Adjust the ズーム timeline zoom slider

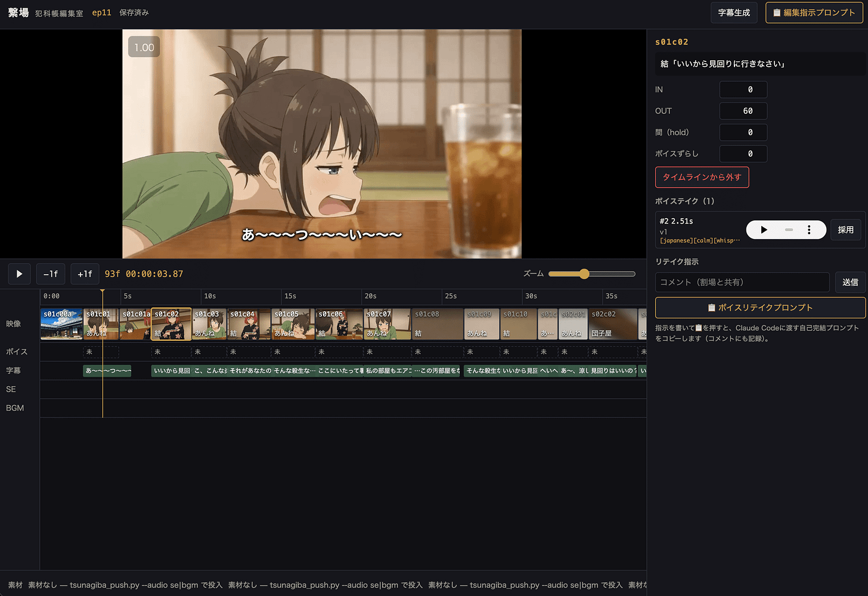[x=592, y=274]
